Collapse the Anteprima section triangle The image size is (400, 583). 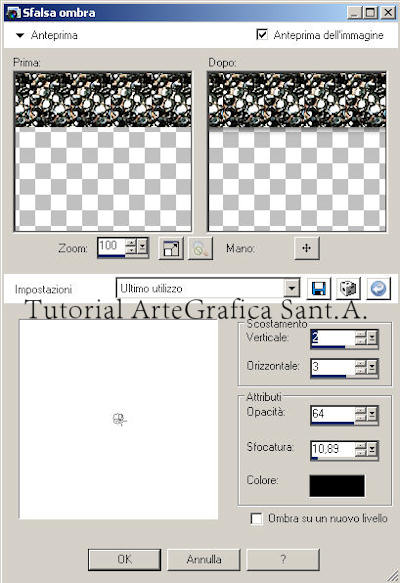[20, 35]
